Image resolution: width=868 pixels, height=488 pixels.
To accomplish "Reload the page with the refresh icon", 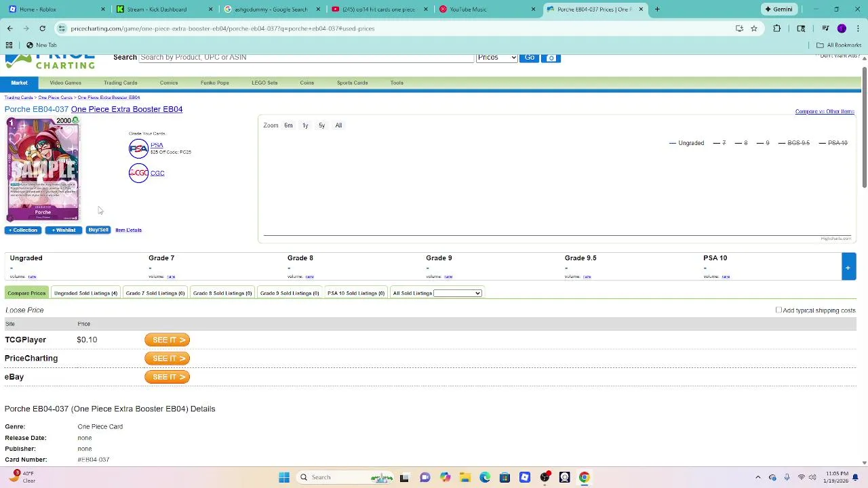I will tap(42, 28).
